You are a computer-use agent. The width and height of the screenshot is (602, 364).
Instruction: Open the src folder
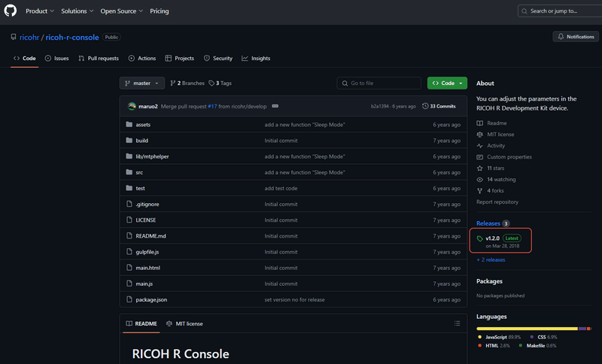(x=139, y=173)
